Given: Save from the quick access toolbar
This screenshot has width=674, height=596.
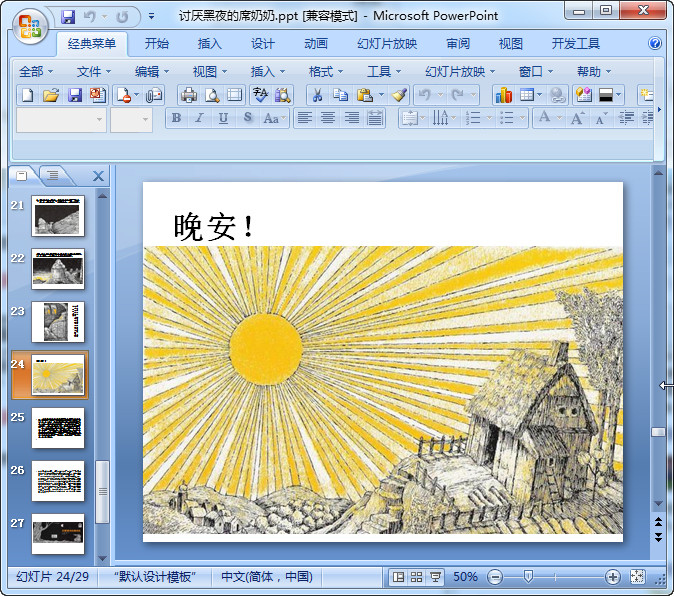Looking at the screenshot, I should (x=68, y=17).
